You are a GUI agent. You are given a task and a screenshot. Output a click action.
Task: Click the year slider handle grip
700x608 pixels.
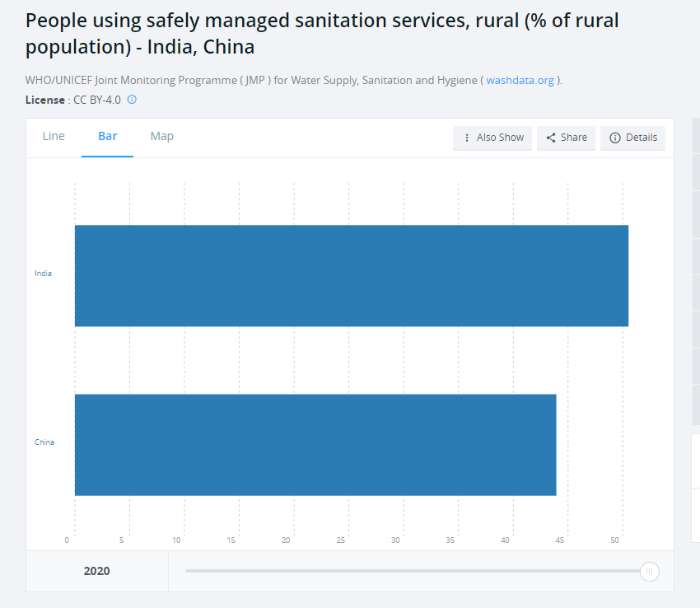[649, 572]
